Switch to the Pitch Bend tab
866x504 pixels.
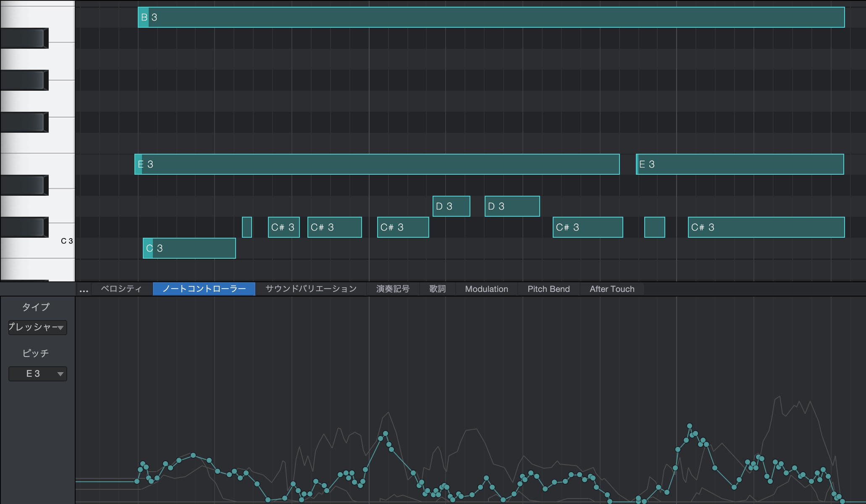coord(548,289)
